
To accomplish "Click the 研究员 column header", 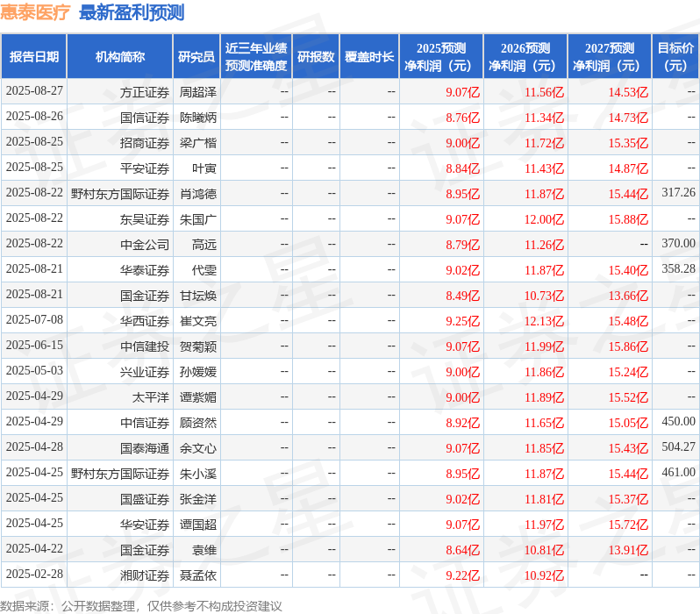I will [x=196, y=57].
